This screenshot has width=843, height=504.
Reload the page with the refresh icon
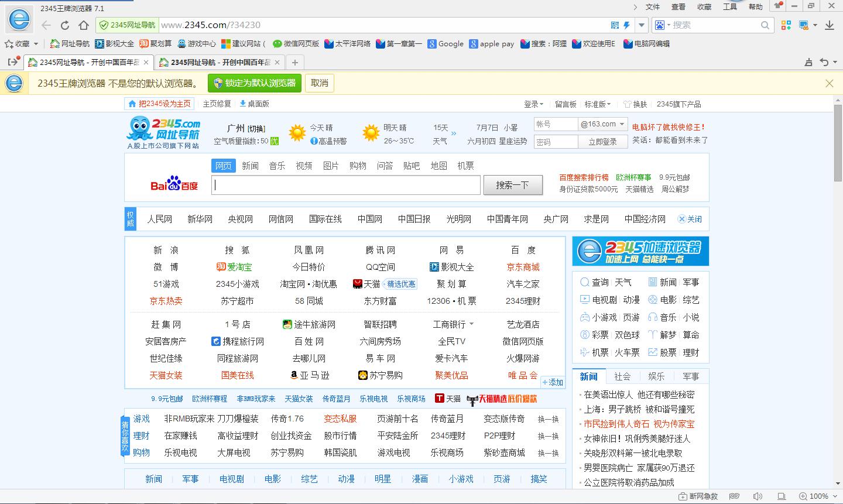point(65,25)
